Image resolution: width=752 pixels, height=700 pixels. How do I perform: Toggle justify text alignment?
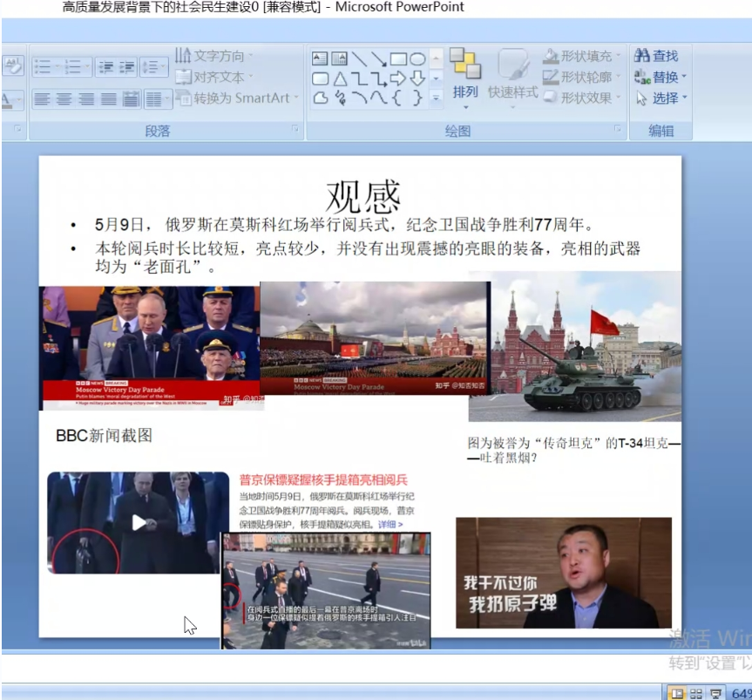[x=108, y=99]
